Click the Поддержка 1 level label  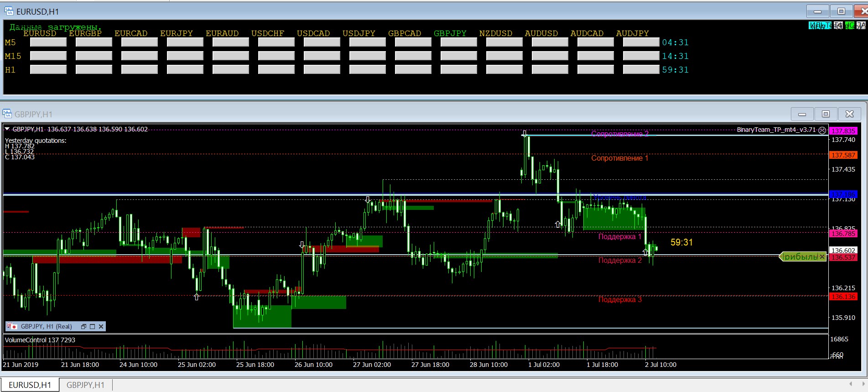point(620,236)
